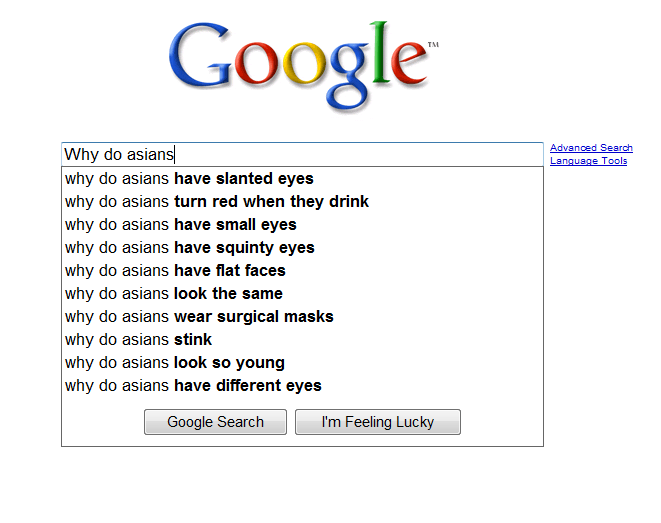Choose the 'turn red when they drink' suggestion

coord(302,201)
